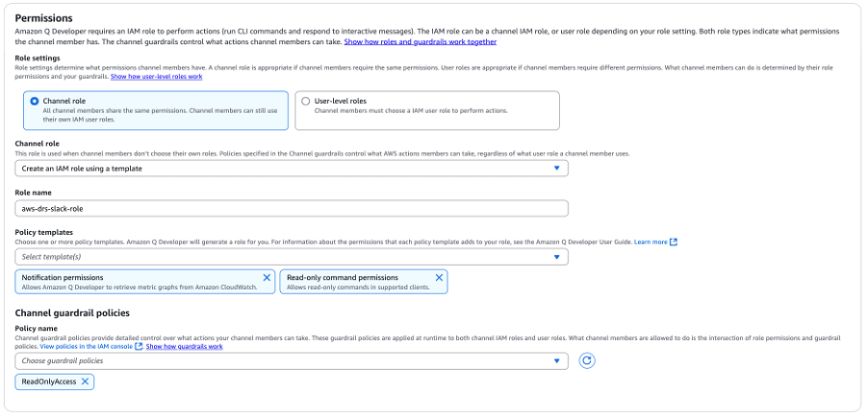Refresh the guardrail policies list
The width and height of the screenshot is (868, 416).
[587, 361]
